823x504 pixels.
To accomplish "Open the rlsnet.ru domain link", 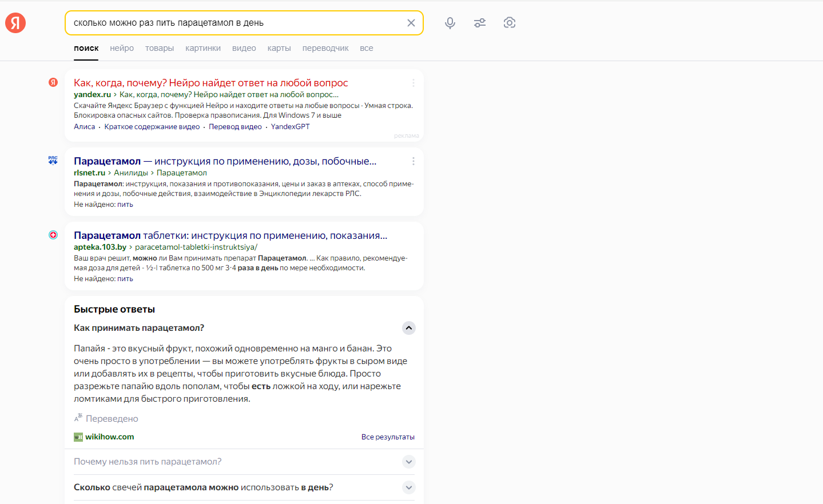I will 89,173.
